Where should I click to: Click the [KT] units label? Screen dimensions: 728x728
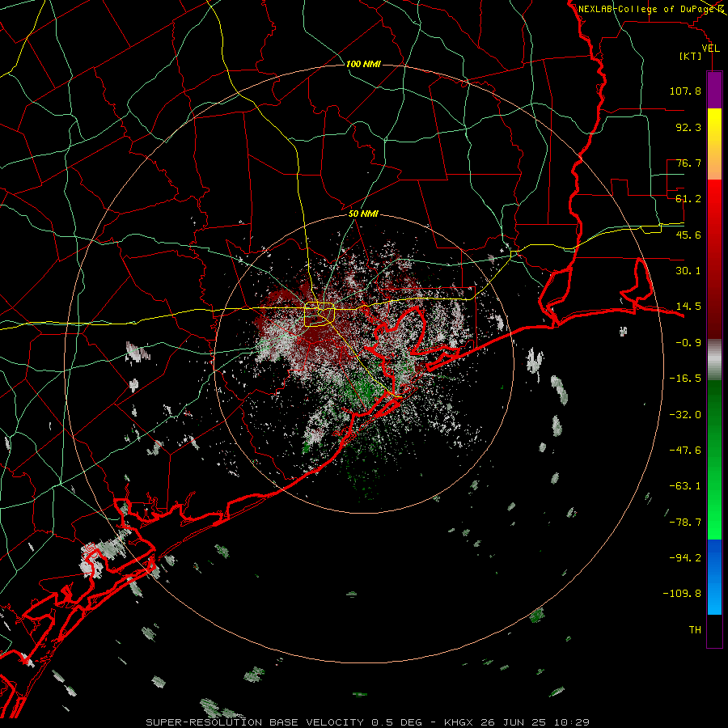(691, 56)
